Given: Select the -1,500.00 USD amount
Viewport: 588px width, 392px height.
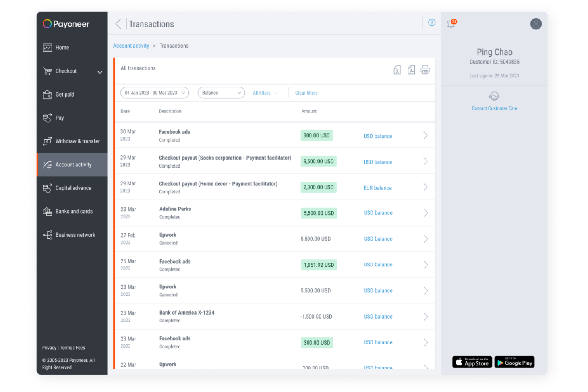Looking at the screenshot, I should (x=316, y=317).
